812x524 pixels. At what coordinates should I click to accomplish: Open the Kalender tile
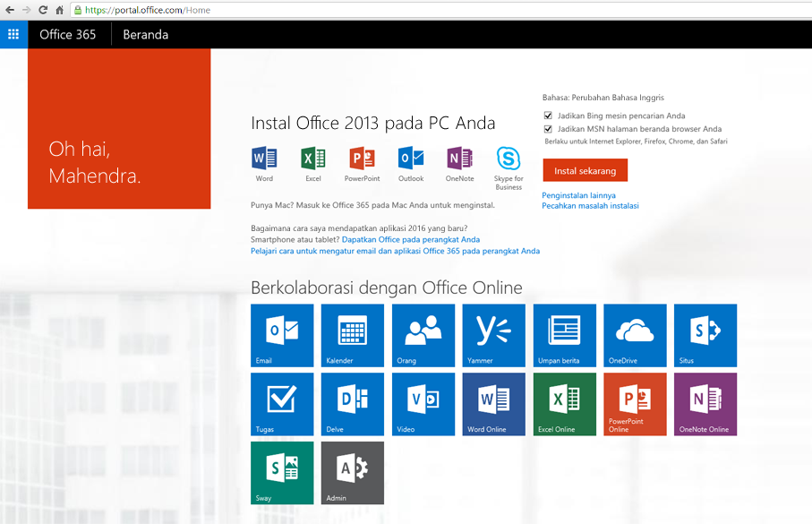click(x=353, y=335)
